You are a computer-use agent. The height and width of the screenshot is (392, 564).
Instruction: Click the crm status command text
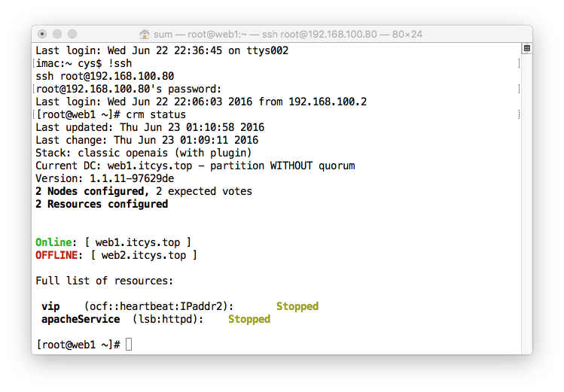pos(156,114)
